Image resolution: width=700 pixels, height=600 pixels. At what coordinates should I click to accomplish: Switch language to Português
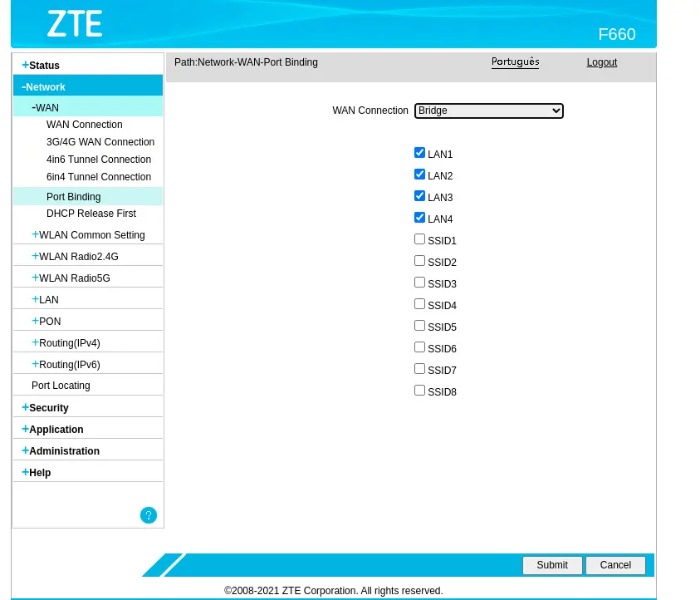point(515,61)
